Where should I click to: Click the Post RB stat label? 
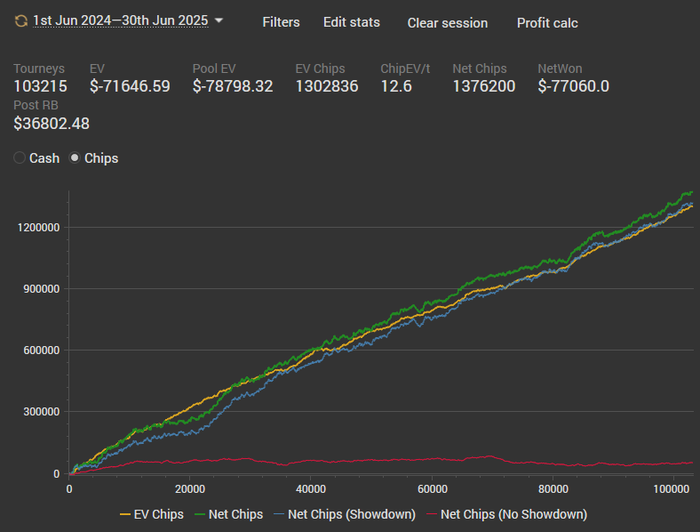[x=36, y=105]
